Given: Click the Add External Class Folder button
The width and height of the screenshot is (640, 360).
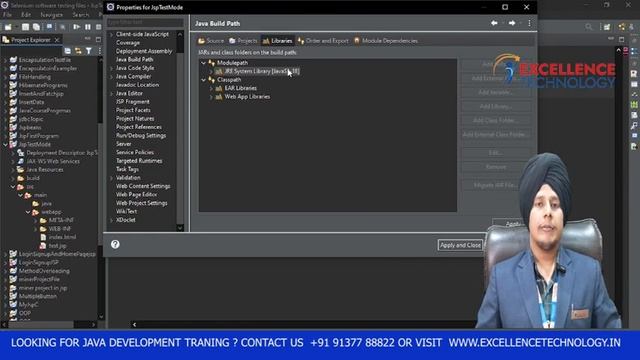Looking at the screenshot, I should coord(496,134).
